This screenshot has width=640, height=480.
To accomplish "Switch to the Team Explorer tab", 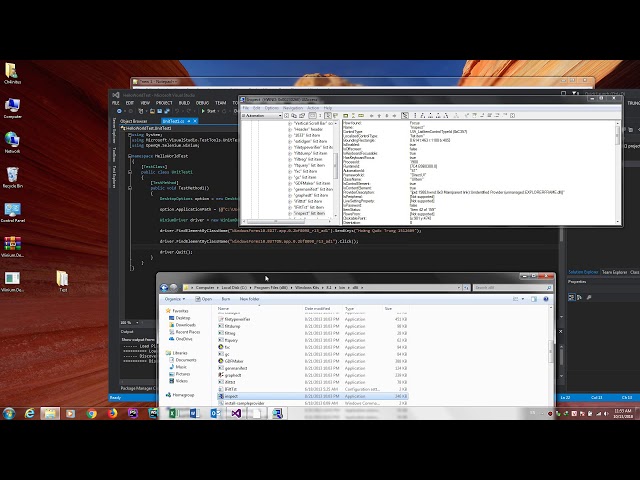I will [x=614, y=272].
